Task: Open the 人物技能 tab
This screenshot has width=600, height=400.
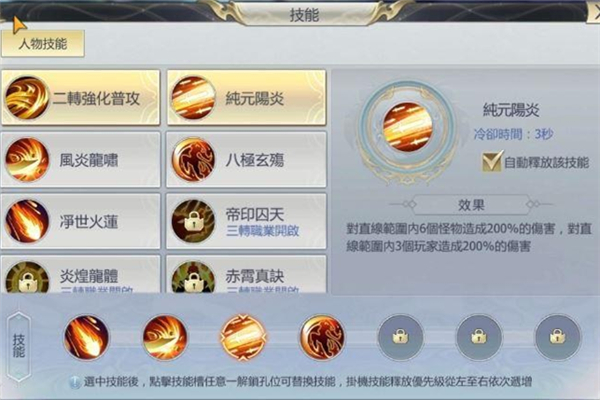Action: (43, 44)
